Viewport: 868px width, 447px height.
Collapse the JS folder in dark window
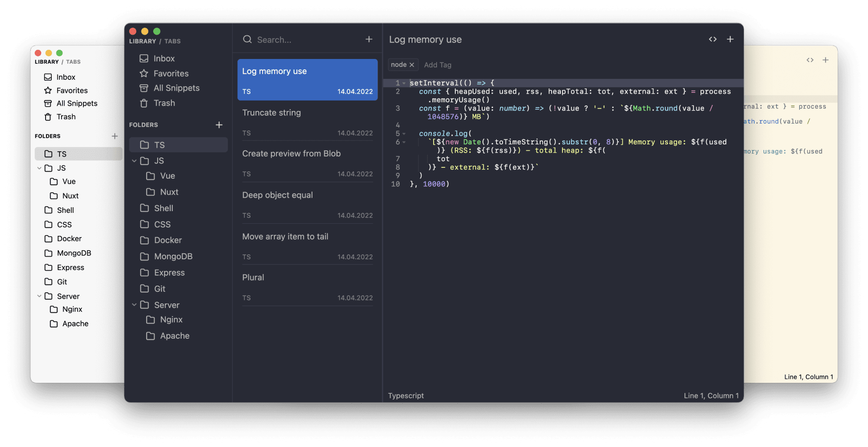134,161
